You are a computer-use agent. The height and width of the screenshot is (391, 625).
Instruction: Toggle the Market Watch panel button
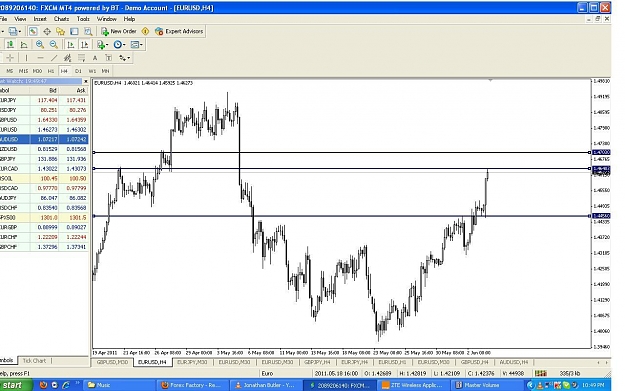[33, 31]
